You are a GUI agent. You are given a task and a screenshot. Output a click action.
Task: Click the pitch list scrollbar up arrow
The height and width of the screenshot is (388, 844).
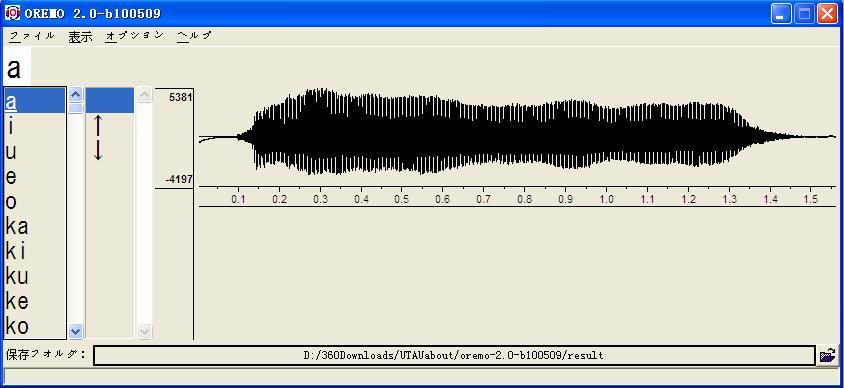pyautogui.click(x=144, y=95)
